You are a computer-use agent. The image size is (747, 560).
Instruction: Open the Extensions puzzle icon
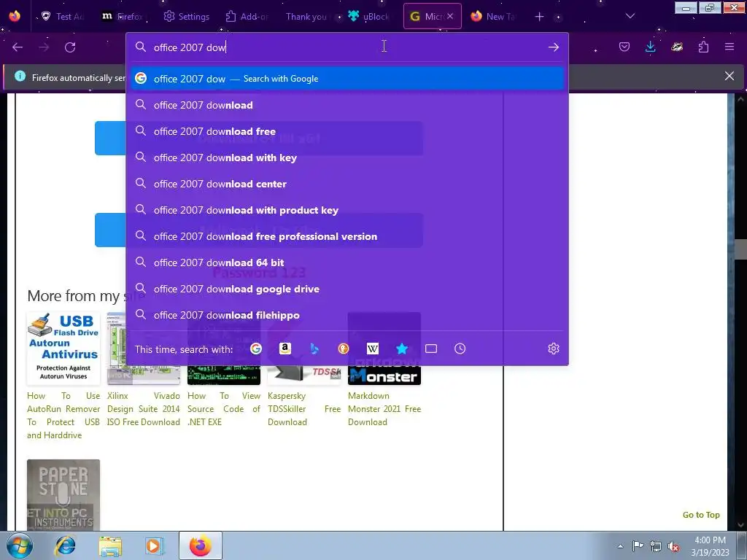pyautogui.click(x=704, y=47)
